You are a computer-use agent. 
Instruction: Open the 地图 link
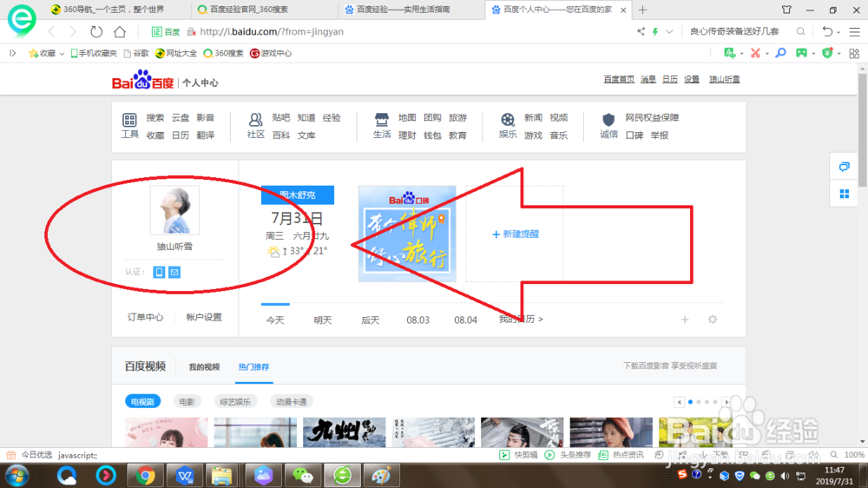[x=407, y=117]
